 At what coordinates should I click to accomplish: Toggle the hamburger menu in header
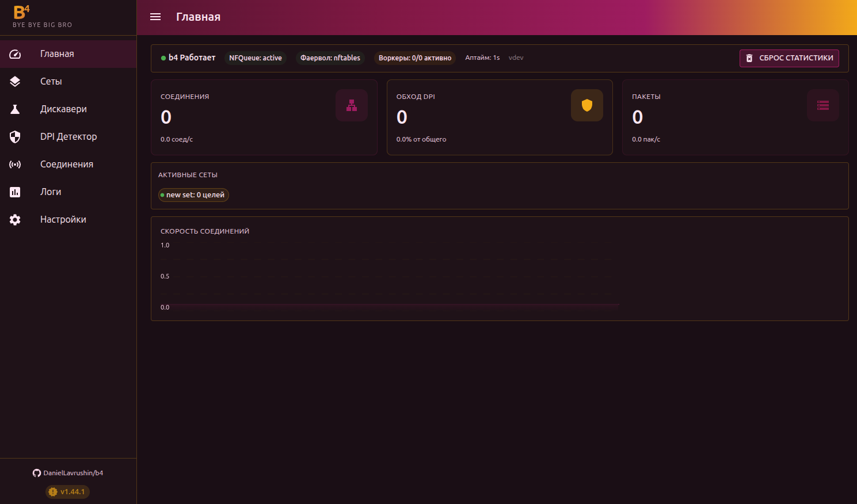[155, 17]
